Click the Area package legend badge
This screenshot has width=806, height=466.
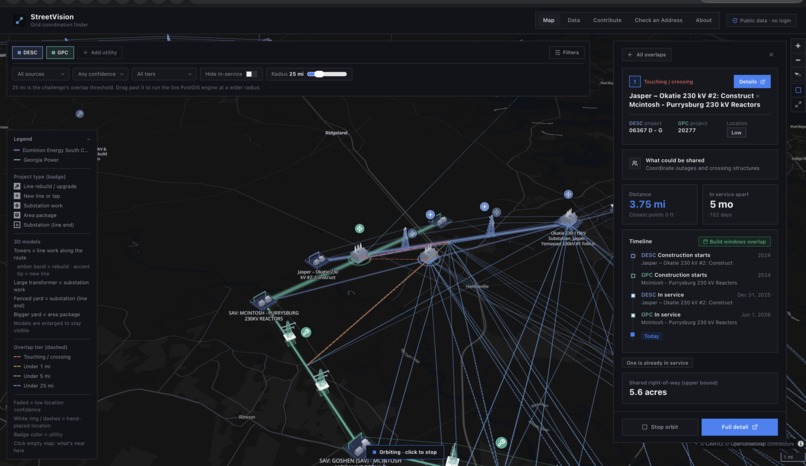click(17, 215)
